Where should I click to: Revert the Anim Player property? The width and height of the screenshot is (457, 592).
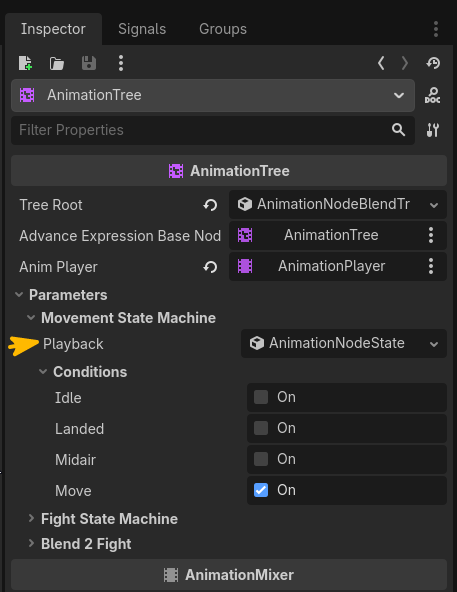click(x=210, y=267)
